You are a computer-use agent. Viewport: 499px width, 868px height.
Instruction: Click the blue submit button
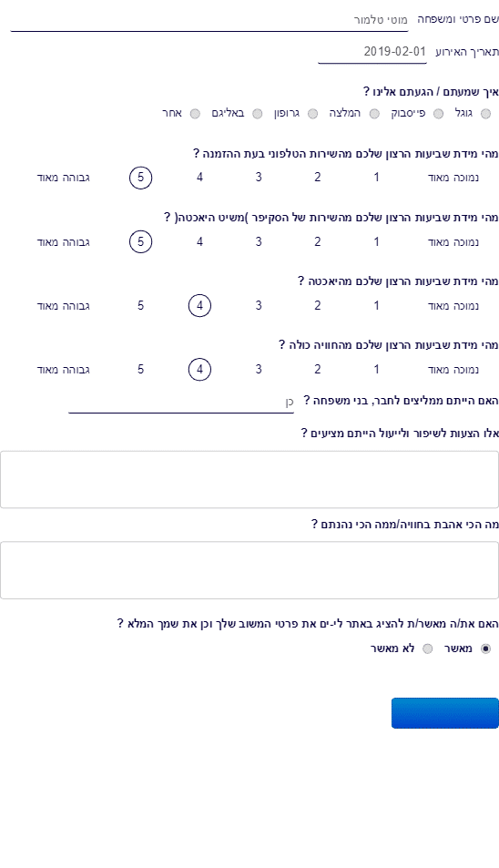coord(445,713)
